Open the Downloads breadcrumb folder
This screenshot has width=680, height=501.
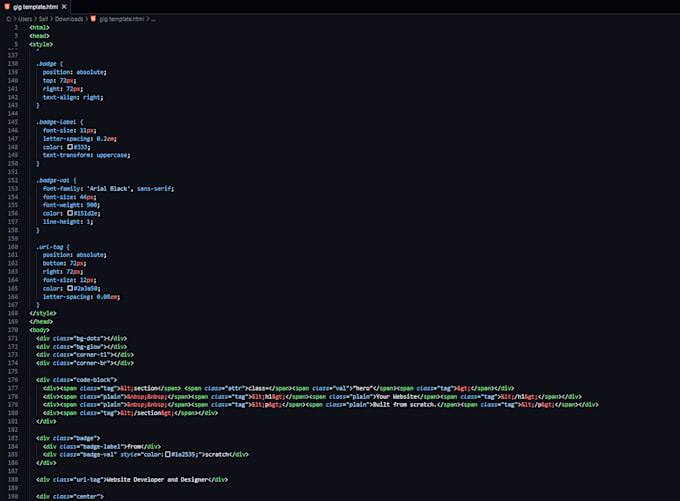point(69,19)
